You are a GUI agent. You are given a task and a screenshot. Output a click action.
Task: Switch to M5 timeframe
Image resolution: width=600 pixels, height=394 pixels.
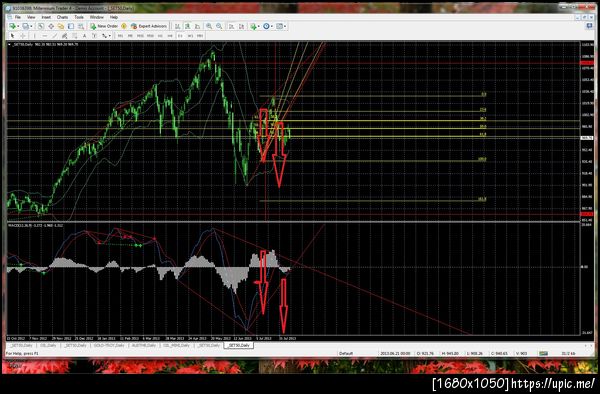[130, 36]
